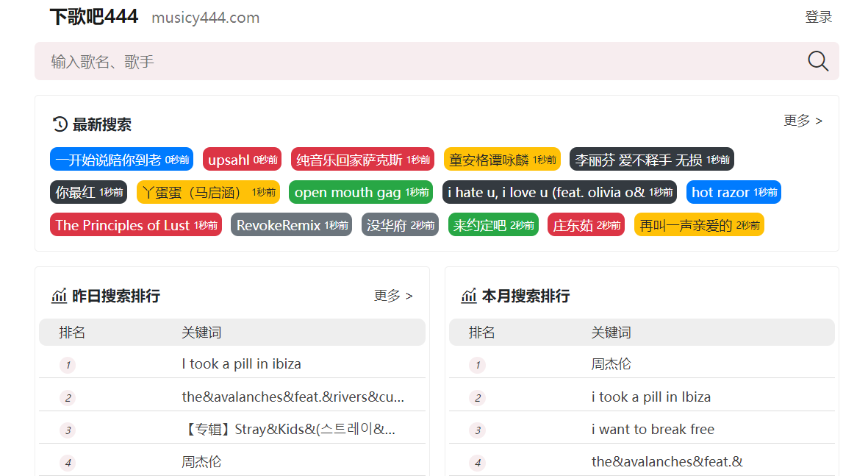Select the i hate u, i love u tag

point(559,192)
